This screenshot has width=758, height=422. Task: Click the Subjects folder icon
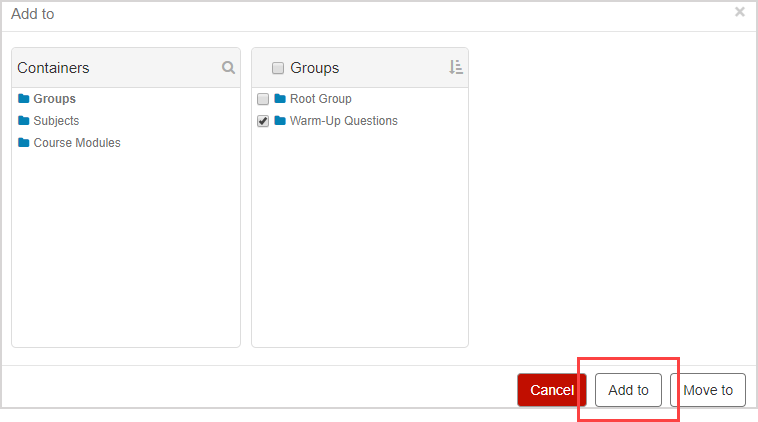pyautogui.click(x=24, y=121)
